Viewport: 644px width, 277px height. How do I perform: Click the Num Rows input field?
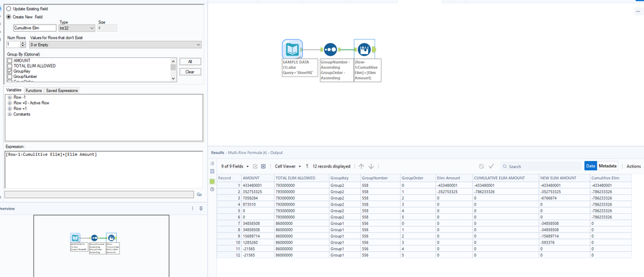click(x=14, y=44)
